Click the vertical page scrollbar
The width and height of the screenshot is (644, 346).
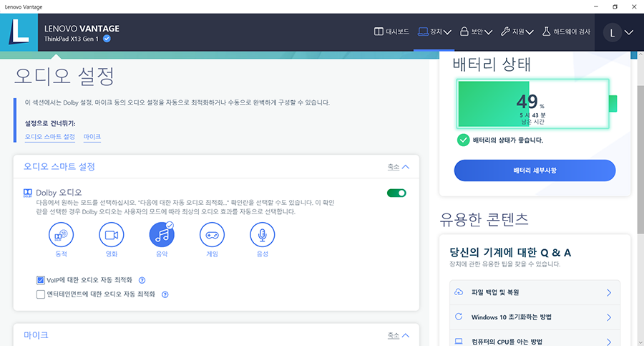pyautogui.click(x=640, y=160)
